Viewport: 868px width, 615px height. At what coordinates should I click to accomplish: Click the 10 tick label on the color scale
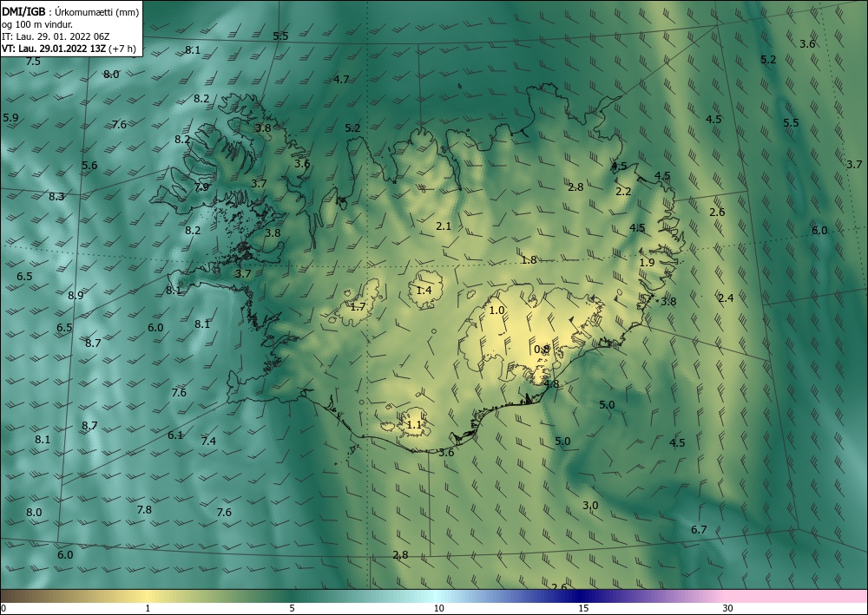coord(439,608)
